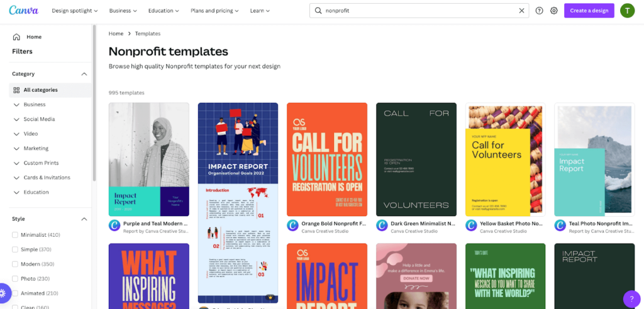This screenshot has width=644, height=309.
Task: Check the Animated (210) checkbox
Action: click(15, 293)
